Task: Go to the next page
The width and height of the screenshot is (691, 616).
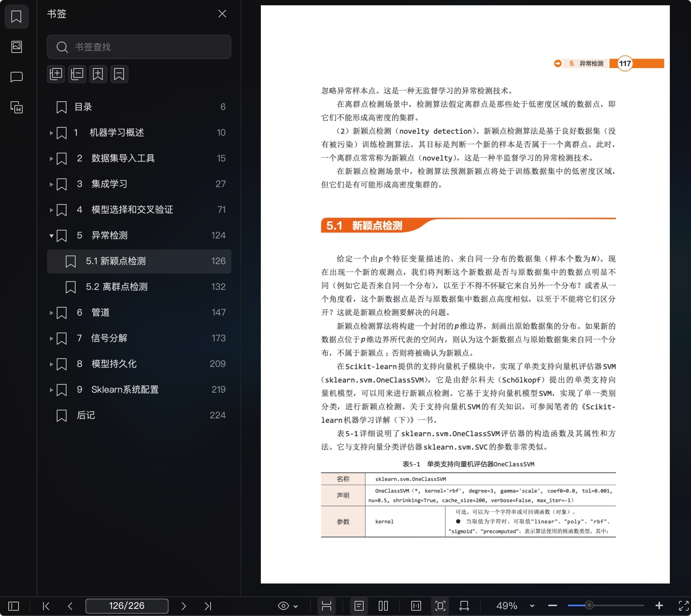Action: click(x=184, y=606)
